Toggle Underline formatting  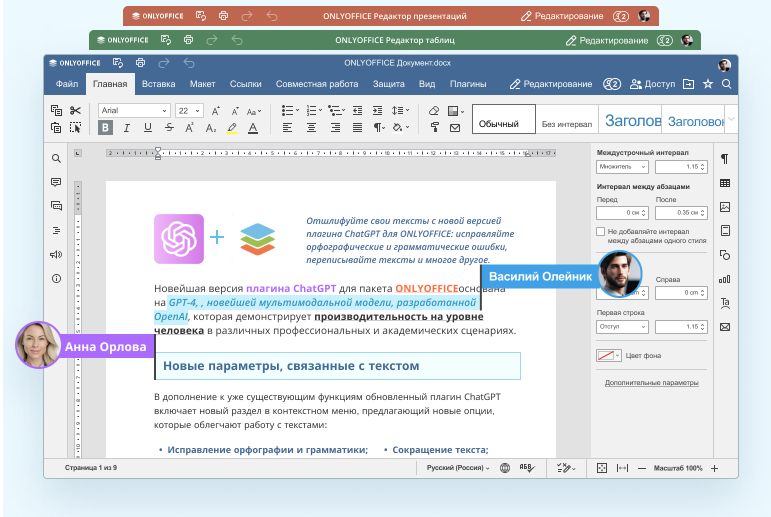[148, 128]
